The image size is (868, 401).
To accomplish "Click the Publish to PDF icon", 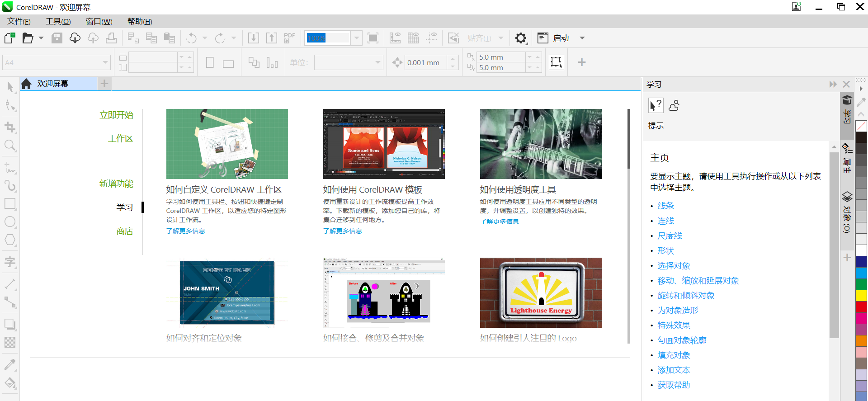I will pyautogui.click(x=289, y=38).
